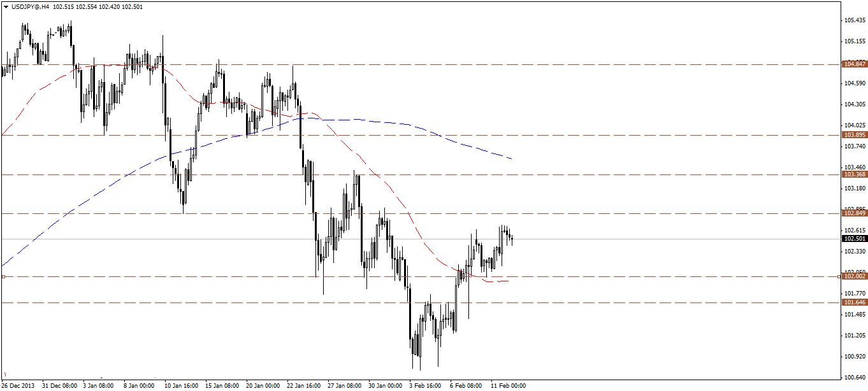This screenshot has width=868, height=391.
Task: Click the 11 Feb 00:00 time label
Action: [509, 386]
